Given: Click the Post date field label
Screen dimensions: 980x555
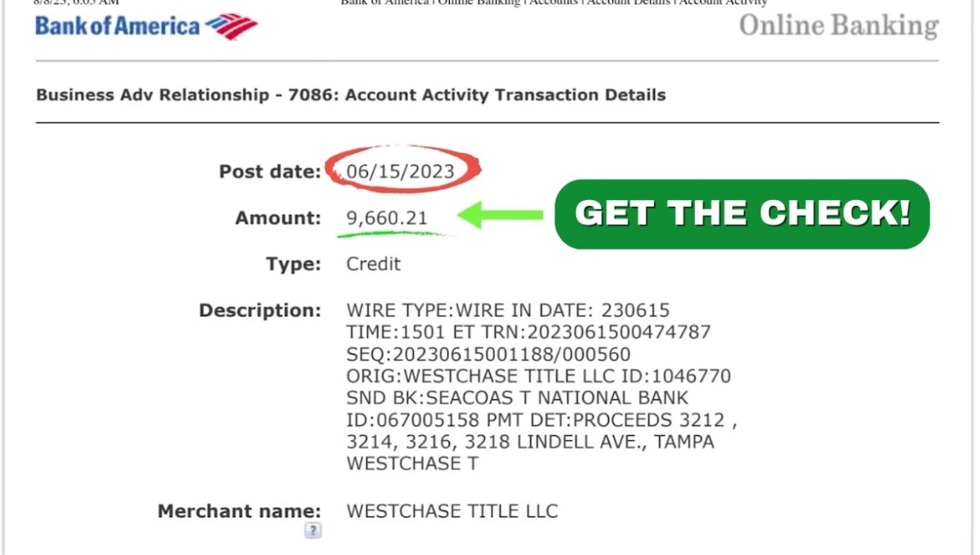Looking at the screenshot, I should pos(270,172).
